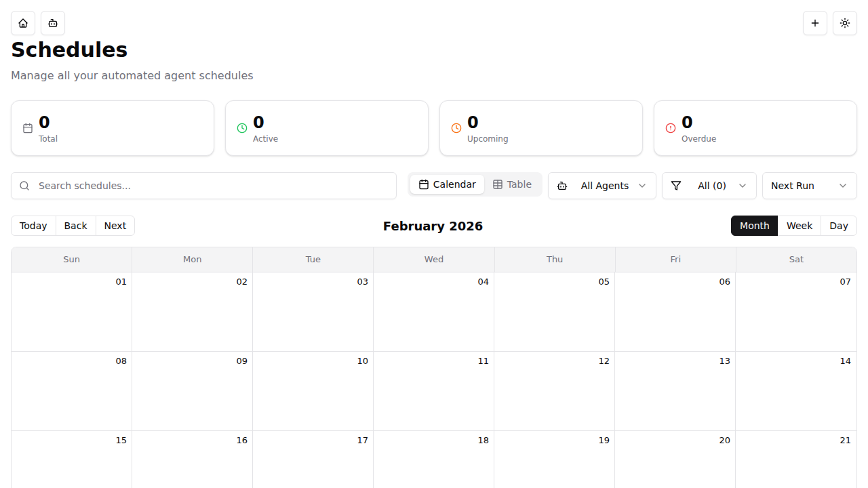
Task: Open date 18 in the calendar
Action: coord(483,440)
